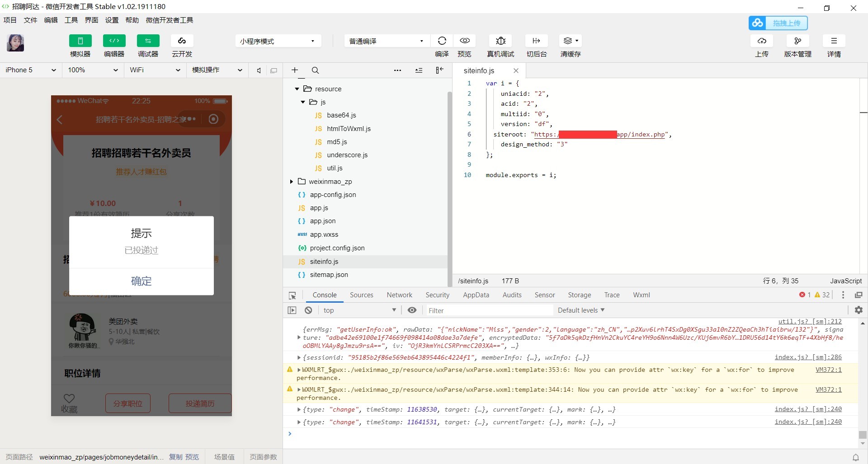Click the upload cloud icon (上传)
The image size is (868, 464).
(762, 41)
